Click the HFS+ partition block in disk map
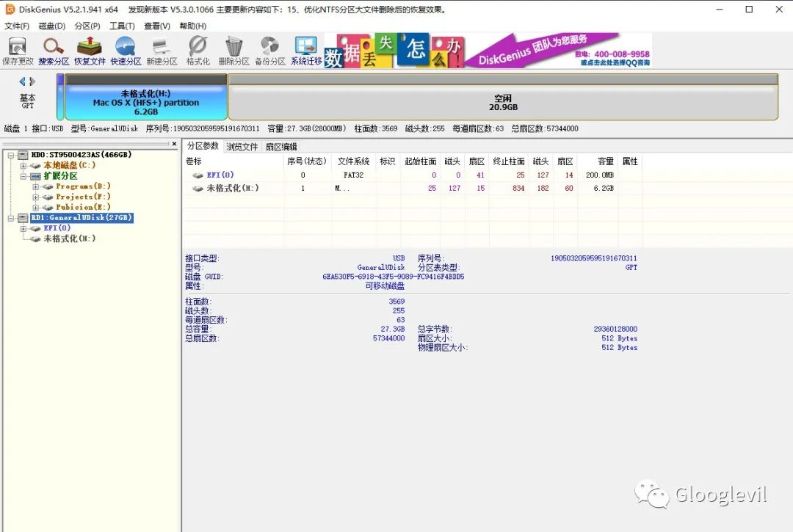This screenshot has height=532, width=793. pyautogui.click(x=145, y=97)
